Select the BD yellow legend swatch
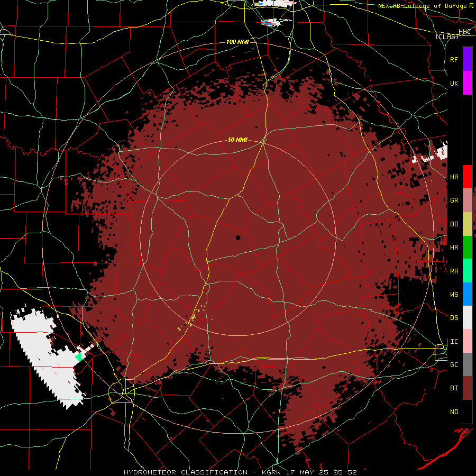Image resolution: width=476 pixels, height=476 pixels. [467, 224]
